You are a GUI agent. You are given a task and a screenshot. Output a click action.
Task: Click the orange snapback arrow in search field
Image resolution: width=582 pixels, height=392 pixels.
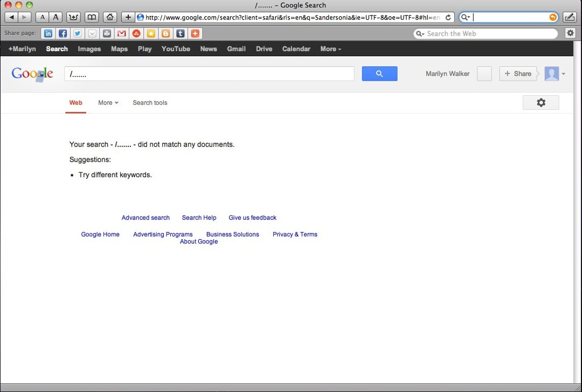tap(553, 17)
